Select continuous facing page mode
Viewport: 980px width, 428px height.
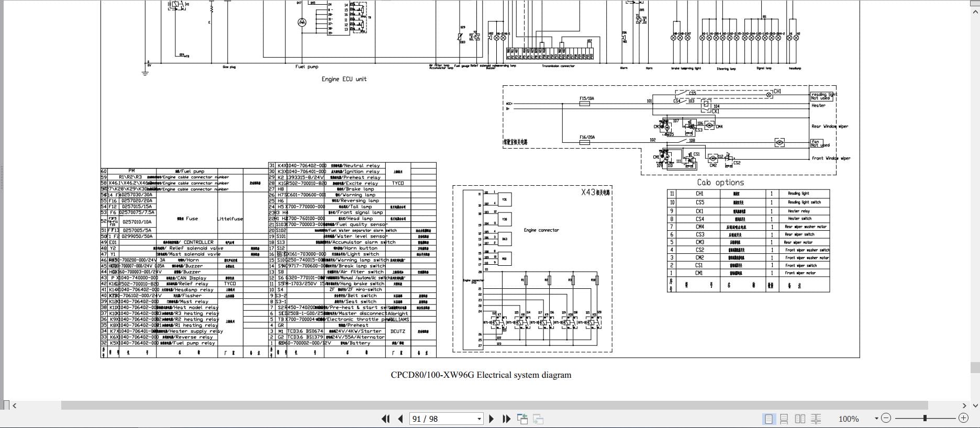point(816,419)
